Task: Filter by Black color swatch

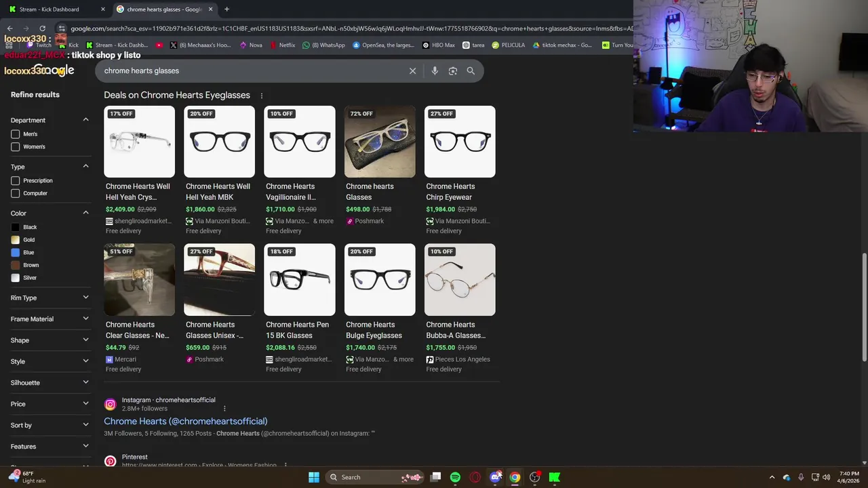Action: pos(15,227)
